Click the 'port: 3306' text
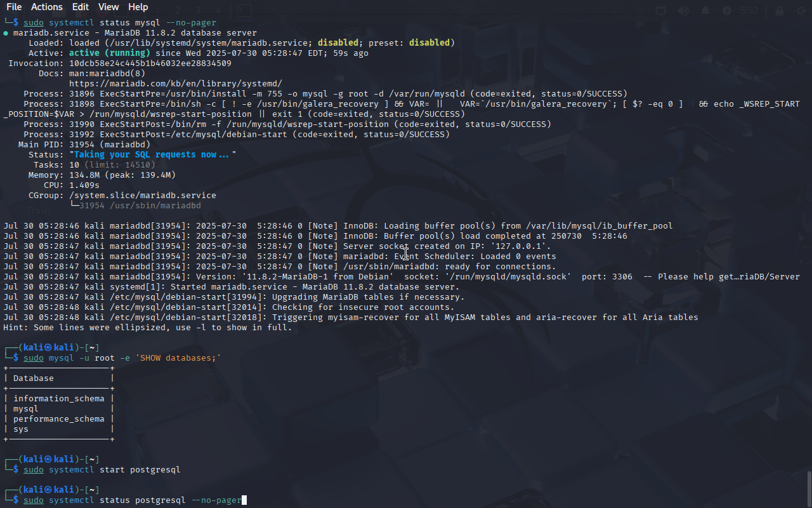The height and width of the screenshot is (508, 812). [x=607, y=277]
